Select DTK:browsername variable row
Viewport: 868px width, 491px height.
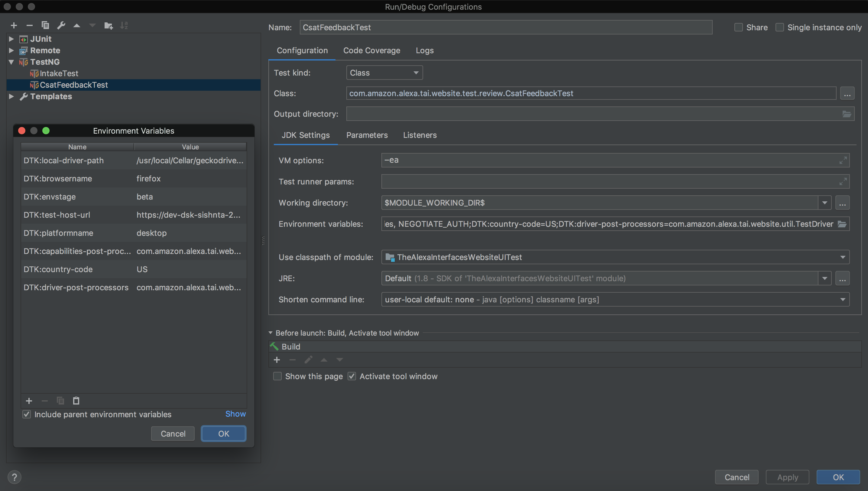(134, 179)
